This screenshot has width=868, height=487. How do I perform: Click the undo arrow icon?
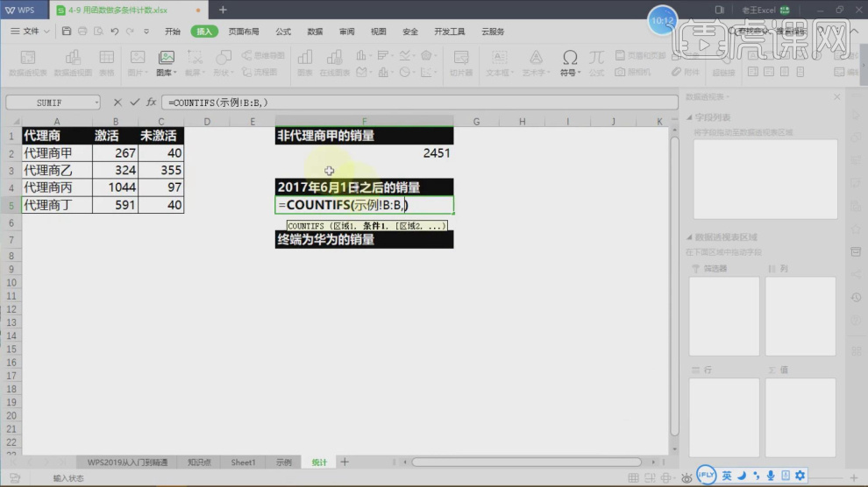pos(114,32)
